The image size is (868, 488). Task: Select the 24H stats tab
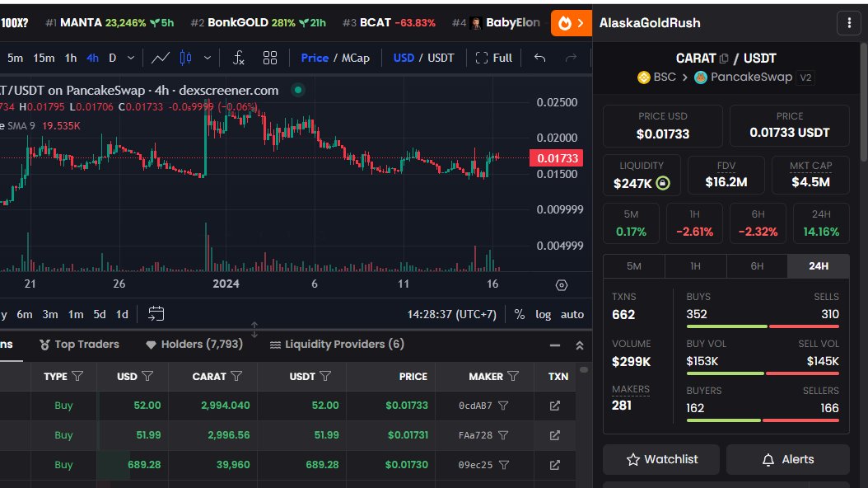[819, 266]
